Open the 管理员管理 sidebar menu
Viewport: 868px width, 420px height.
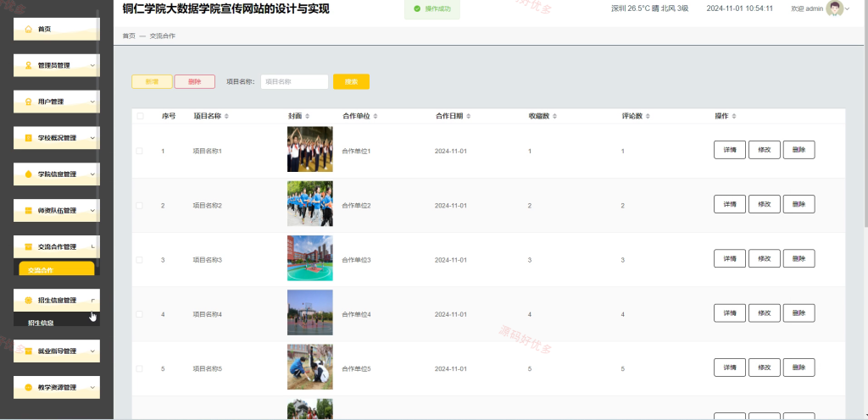click(x=57, y=65)
